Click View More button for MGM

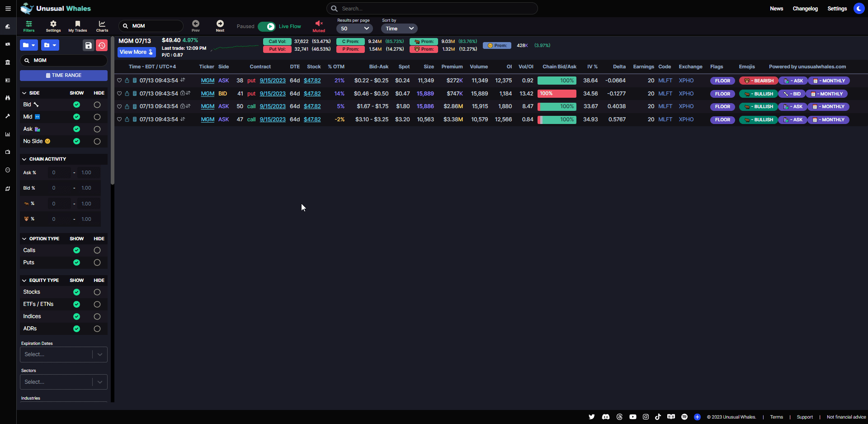[137, 52]
